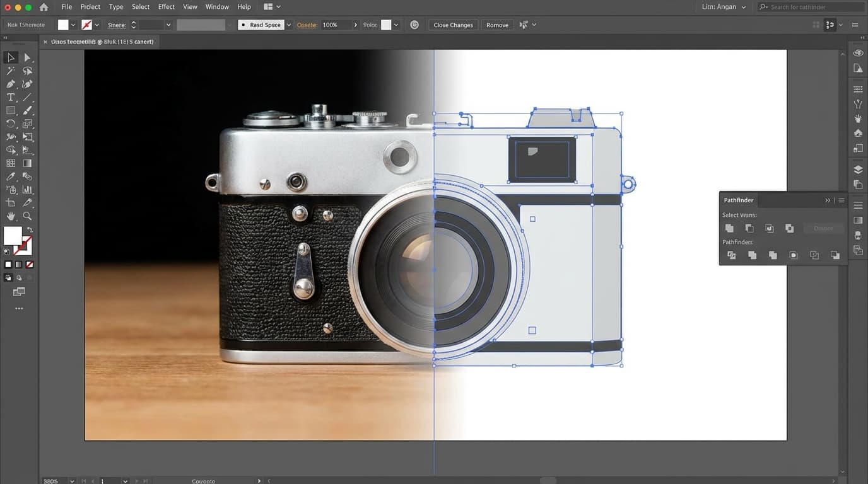868x484 pixels.
Task: Click the Fill color swatch in the toolbar
Action: [x=14, y=234]
